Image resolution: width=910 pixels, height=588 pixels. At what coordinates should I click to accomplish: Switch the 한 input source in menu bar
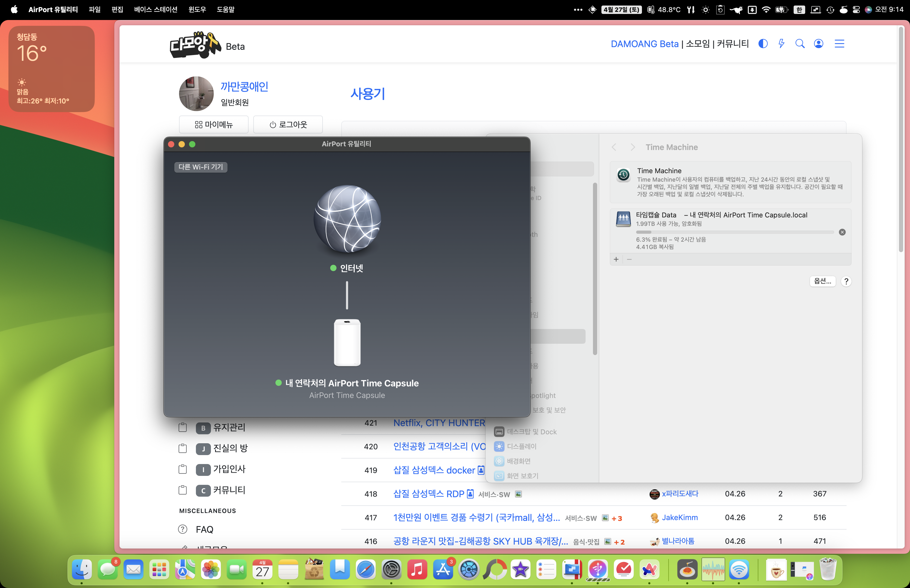799,9
